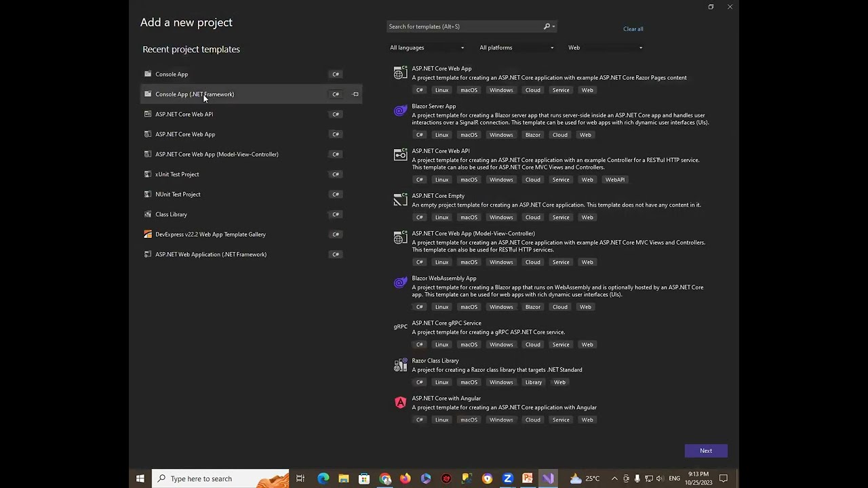Image resolution: width=868 pixels, height=488 pixels.
Task: Open Firefox from the taskbar
Action: pos(406,479)
